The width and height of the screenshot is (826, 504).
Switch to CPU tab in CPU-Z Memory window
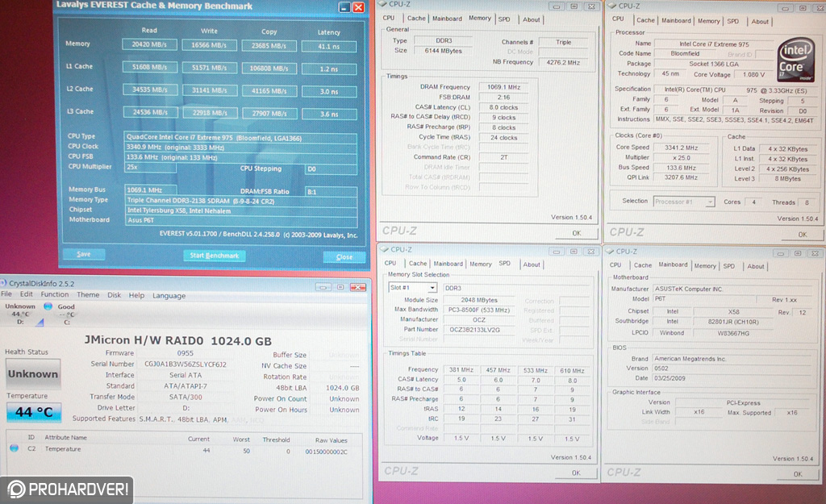point(389,18)
